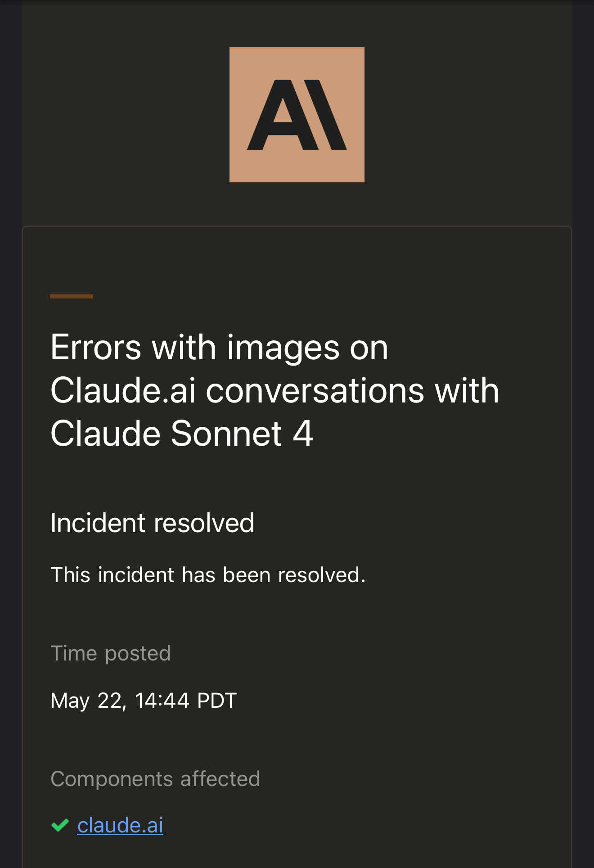The height and width of the screenshot is (868, 594).
Task: Click the word 'conversations' in the title
Action: coord(315,390)
